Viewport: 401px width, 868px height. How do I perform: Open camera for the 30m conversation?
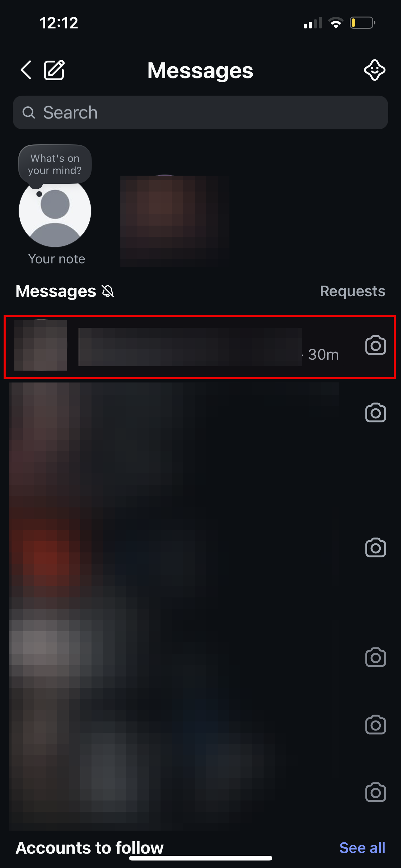[x=375, y=345]
